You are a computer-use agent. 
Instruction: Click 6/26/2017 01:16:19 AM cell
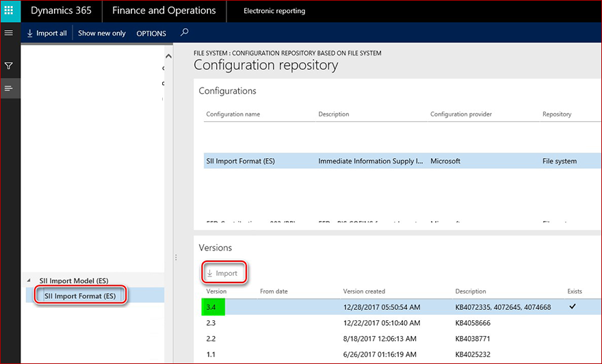point(379,354)
